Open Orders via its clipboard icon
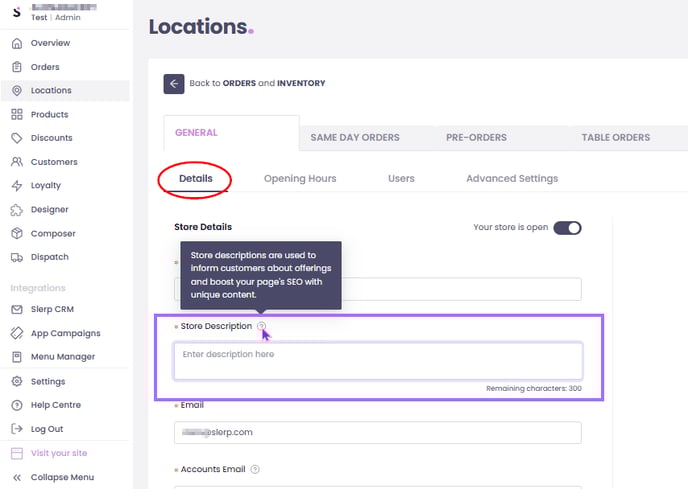 pos(16,67)
